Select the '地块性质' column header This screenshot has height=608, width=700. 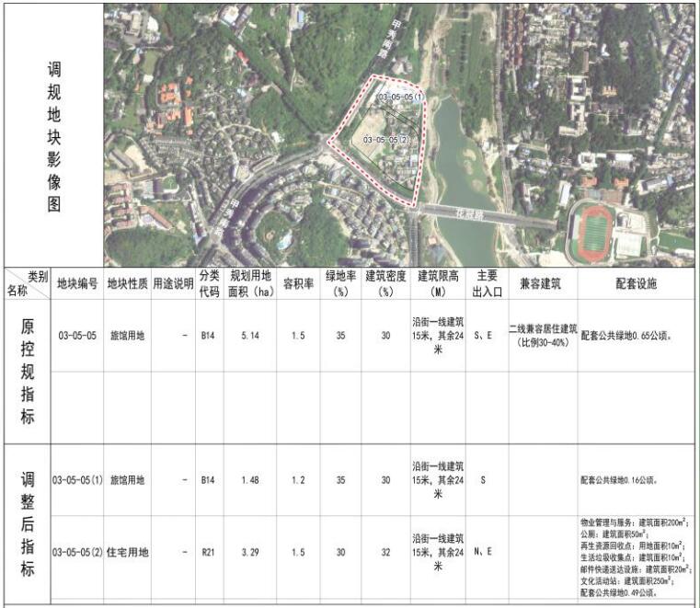pyautogui.click(x=127, y=283)
